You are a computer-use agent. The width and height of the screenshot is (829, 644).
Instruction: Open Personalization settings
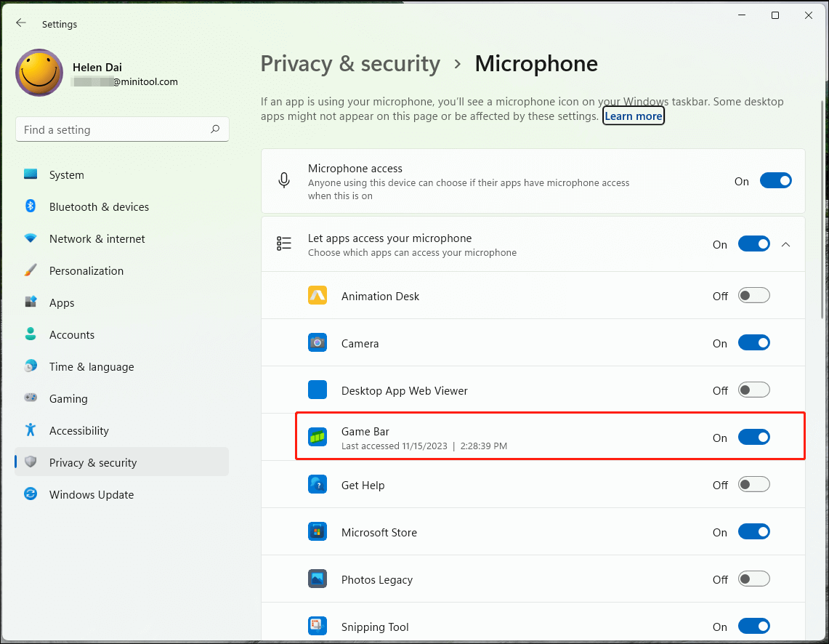[31, 270]
